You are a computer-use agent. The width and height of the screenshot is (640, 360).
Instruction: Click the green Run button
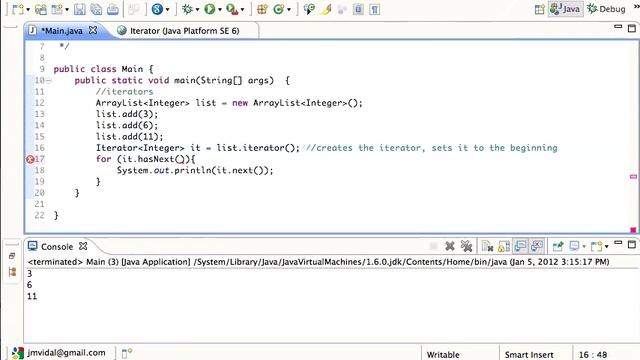click(x=210, y=9)
